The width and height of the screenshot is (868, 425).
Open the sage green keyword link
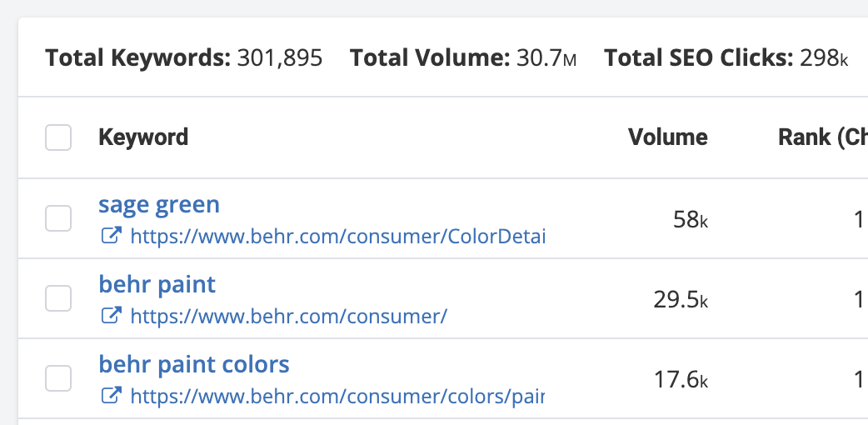[x=159, y=204]
